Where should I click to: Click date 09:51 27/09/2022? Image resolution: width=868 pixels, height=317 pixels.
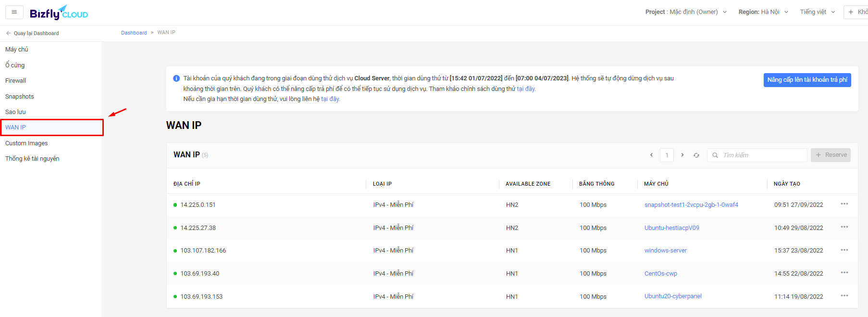(798, 205)
